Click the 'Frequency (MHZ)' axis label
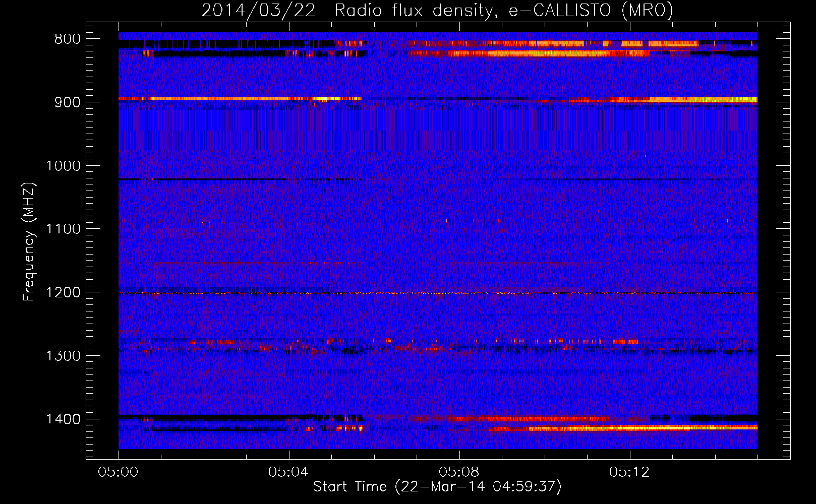Viewport: 816px width, 504px height. click(29, 242)
